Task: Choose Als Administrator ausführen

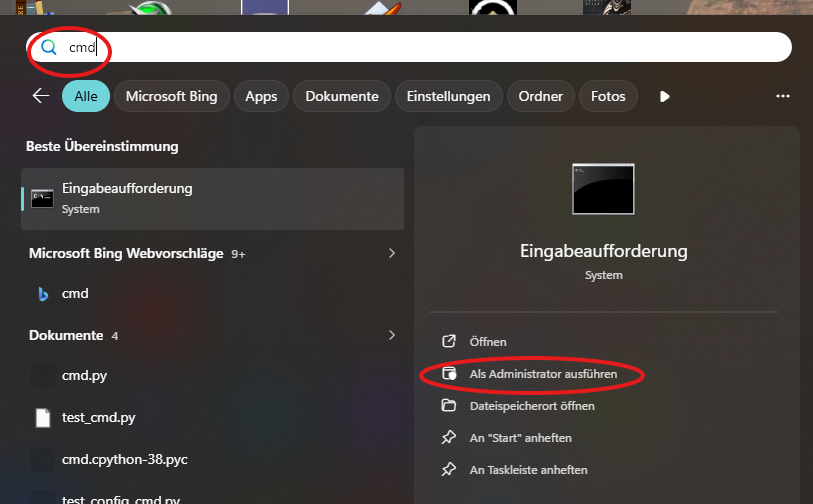Action: pos(543,374)
